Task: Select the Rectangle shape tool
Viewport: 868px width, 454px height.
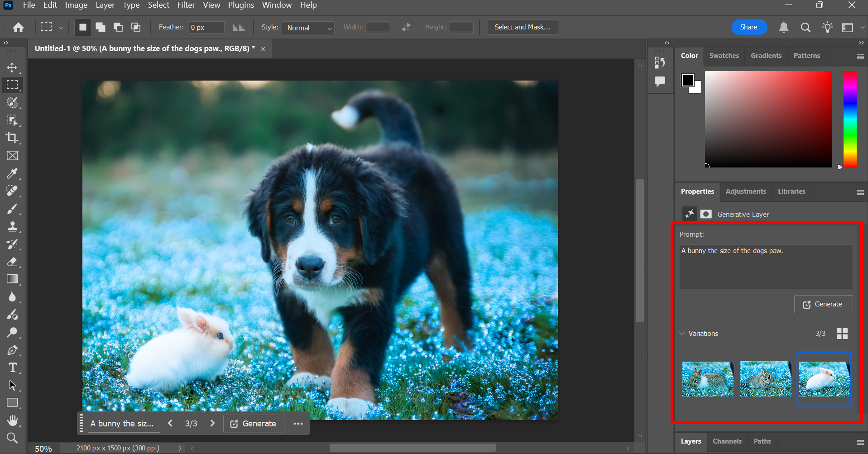Action: coord(12,403)
